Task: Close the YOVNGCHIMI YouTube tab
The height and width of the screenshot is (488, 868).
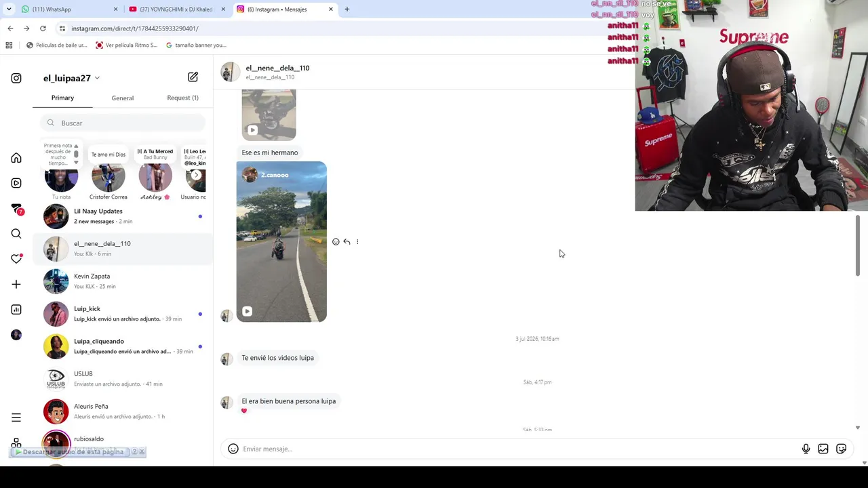Action: point(223,9)
